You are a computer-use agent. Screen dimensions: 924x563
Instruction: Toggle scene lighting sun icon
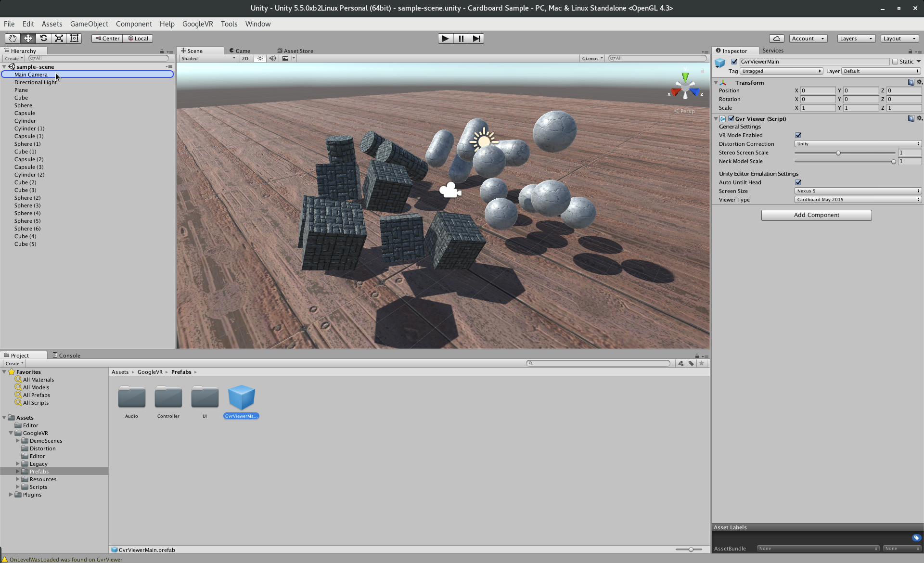[x=260, y=58]
